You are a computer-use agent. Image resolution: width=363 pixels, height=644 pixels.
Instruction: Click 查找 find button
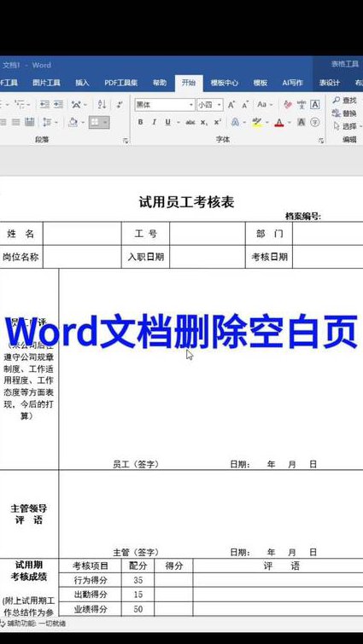(x=345, y=101)
